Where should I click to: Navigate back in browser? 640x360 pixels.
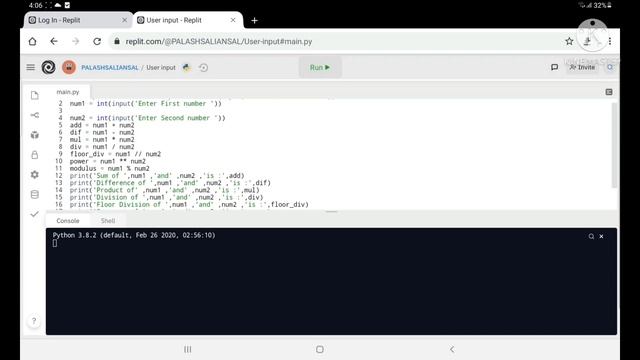click(54, 42)
